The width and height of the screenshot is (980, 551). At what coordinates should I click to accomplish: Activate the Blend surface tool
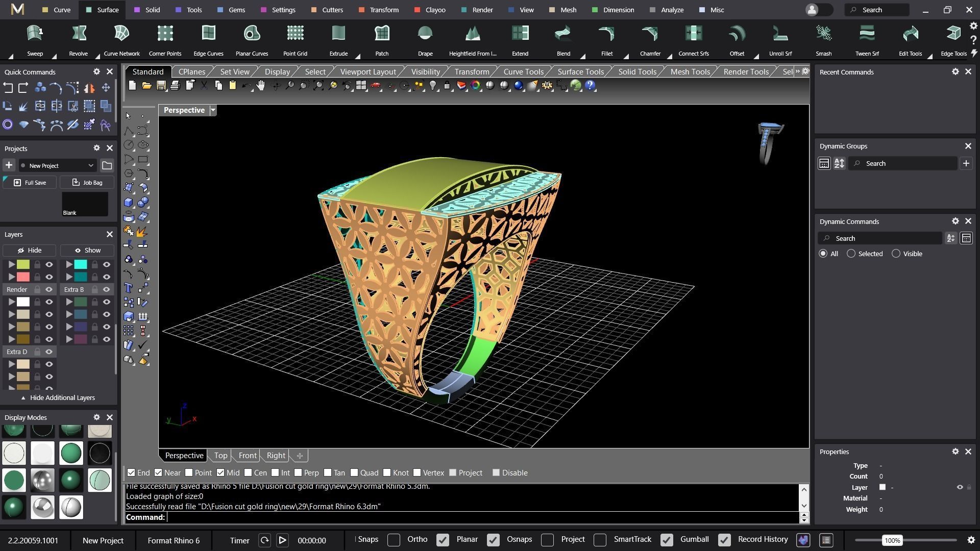tap(563, 34)
